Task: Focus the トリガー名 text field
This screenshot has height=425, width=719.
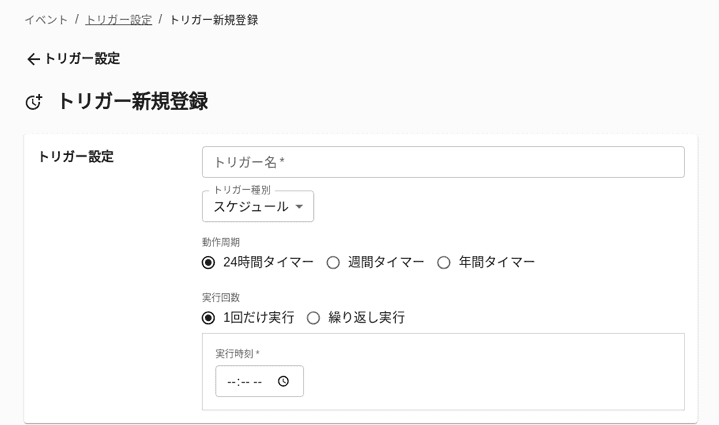Action: (443, 162)
